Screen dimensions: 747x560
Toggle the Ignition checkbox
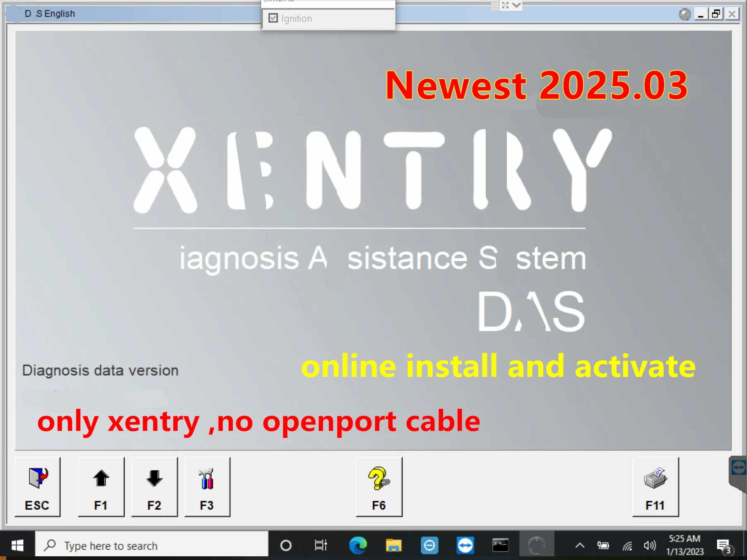[273, 18]
